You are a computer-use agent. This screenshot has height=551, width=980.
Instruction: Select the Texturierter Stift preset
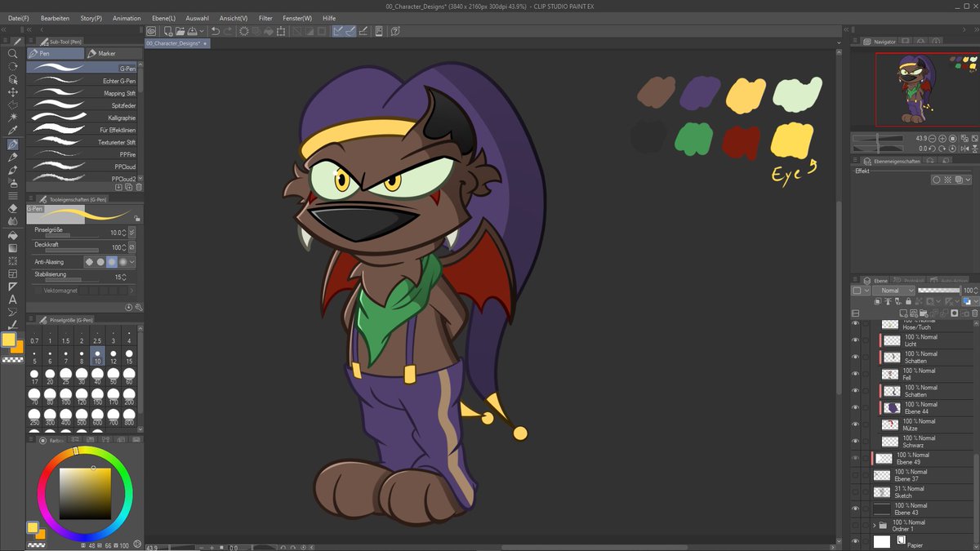tap(82, 142)
